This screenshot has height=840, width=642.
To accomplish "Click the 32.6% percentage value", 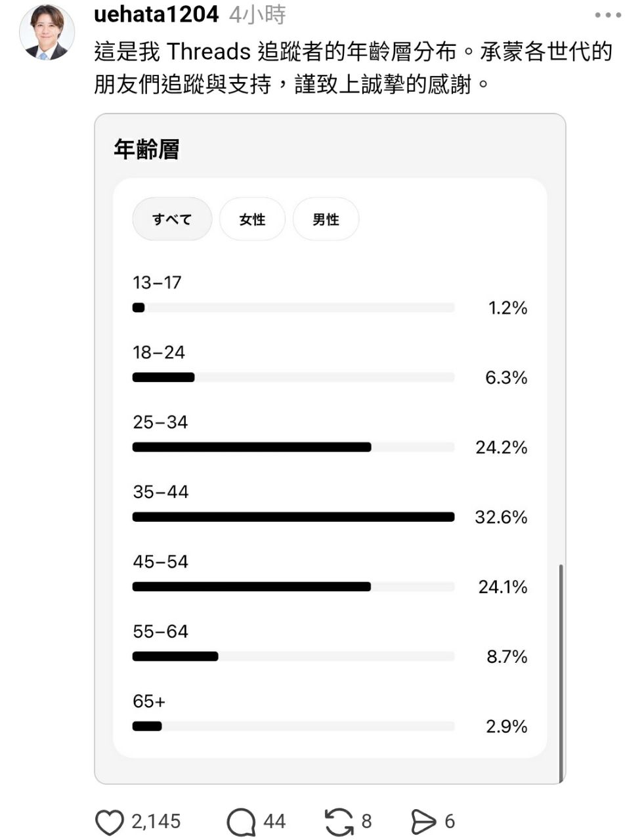I will click(501, 517).
